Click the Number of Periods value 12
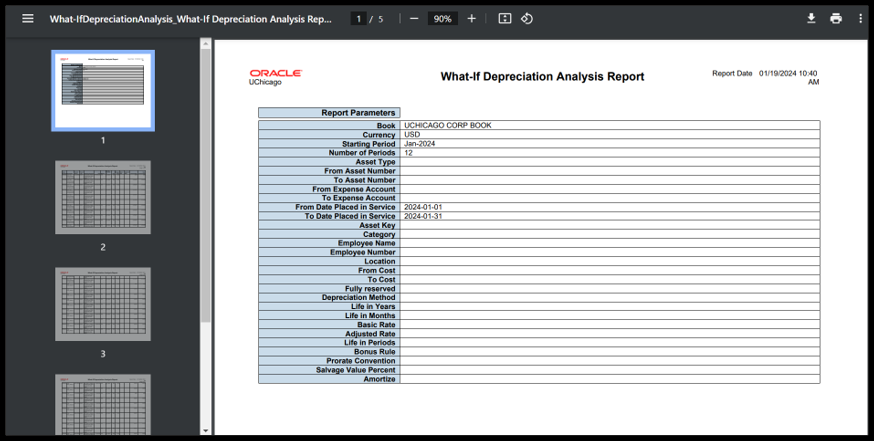874x441 pixels. [x=408, y=153]
